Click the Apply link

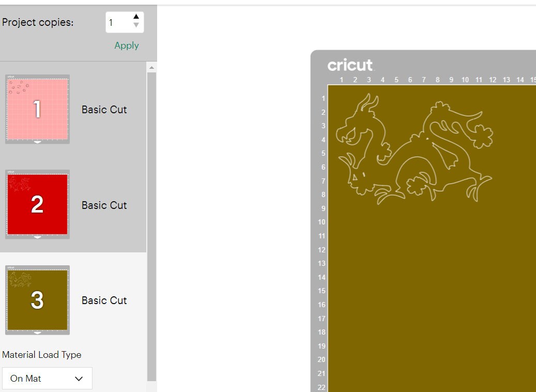click(x=126, y=46)
